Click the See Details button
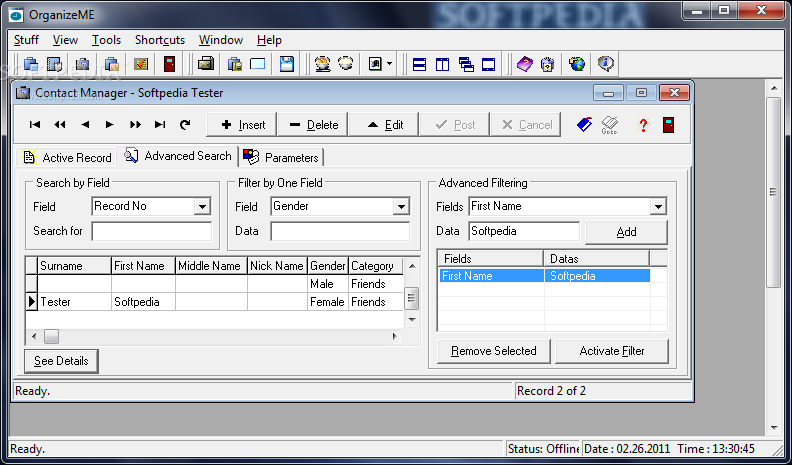This screenshot has width=792, height=465. (61, 361)
